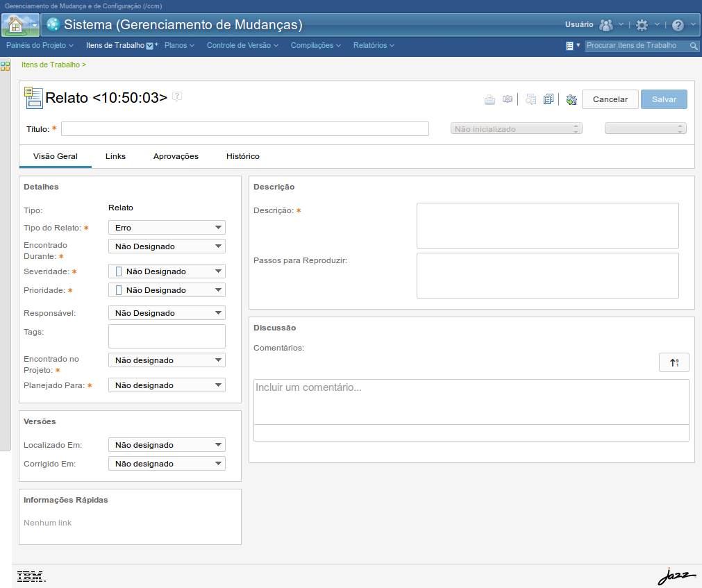Open the Encontrado Durante dropdown

(167, 246)
